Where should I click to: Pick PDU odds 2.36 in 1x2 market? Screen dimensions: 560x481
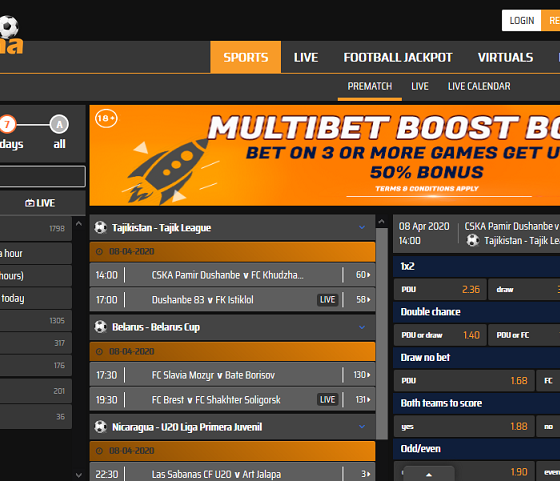tap(440, 289)
